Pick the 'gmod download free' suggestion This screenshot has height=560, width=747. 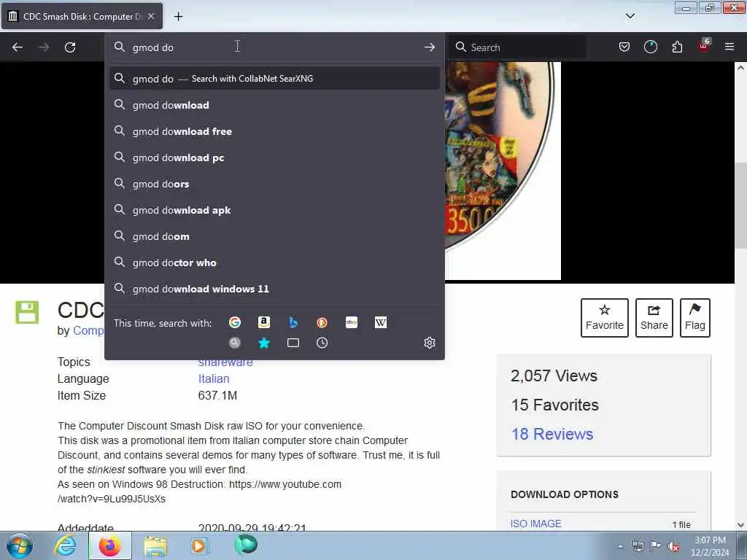point(274,131)
